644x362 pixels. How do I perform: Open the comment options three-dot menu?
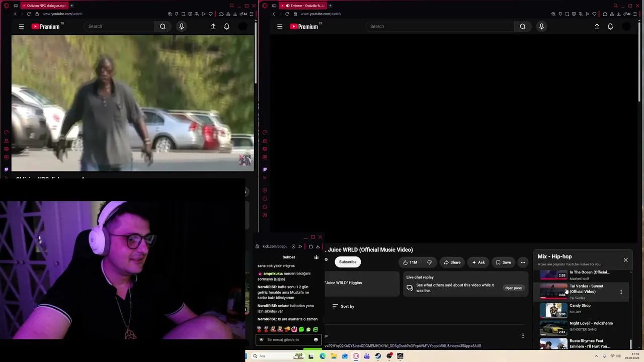tap(523, 336)
